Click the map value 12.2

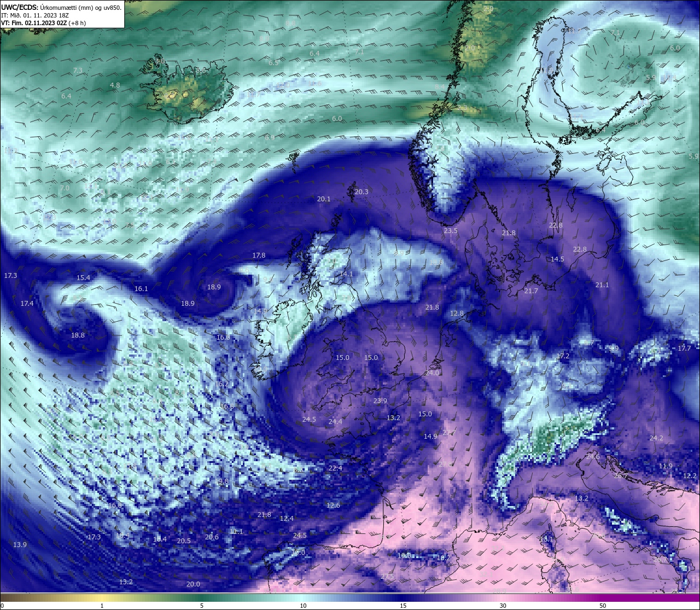click(690, 476)
